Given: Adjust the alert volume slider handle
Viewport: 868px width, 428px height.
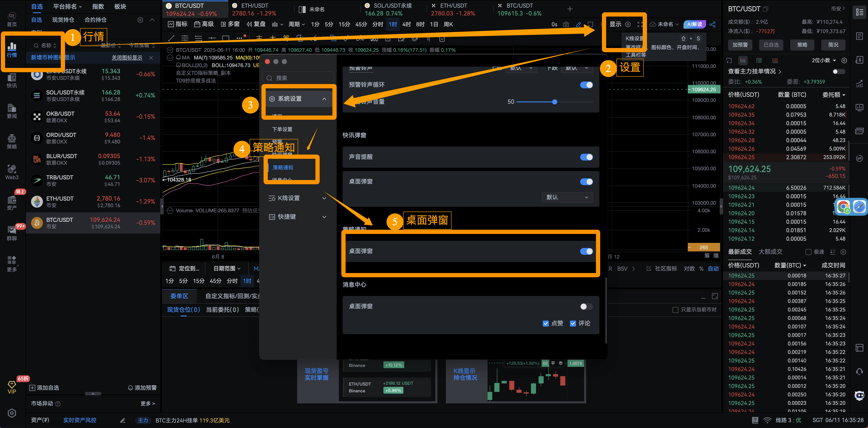Looking at the screenshot, I should tap(555, 102).
